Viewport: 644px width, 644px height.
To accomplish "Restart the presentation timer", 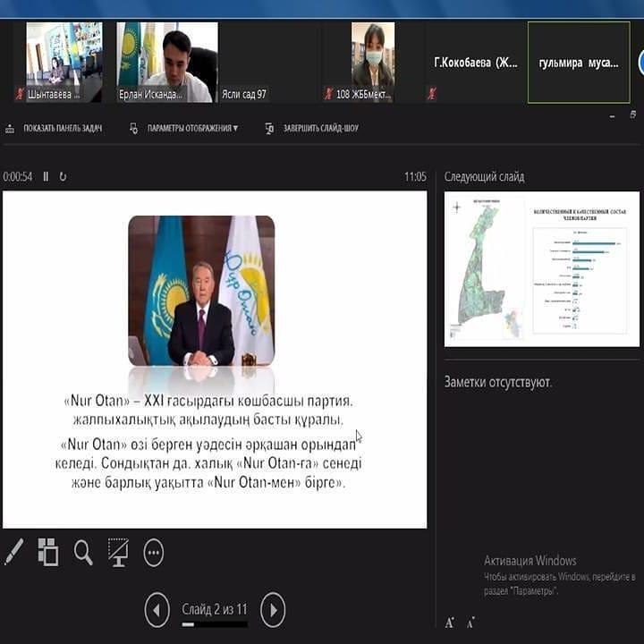I will tap(63, 176).
